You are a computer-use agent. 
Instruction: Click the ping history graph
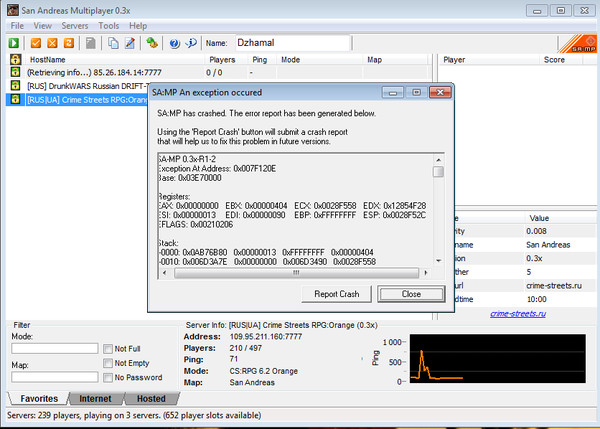coord(497,358)
